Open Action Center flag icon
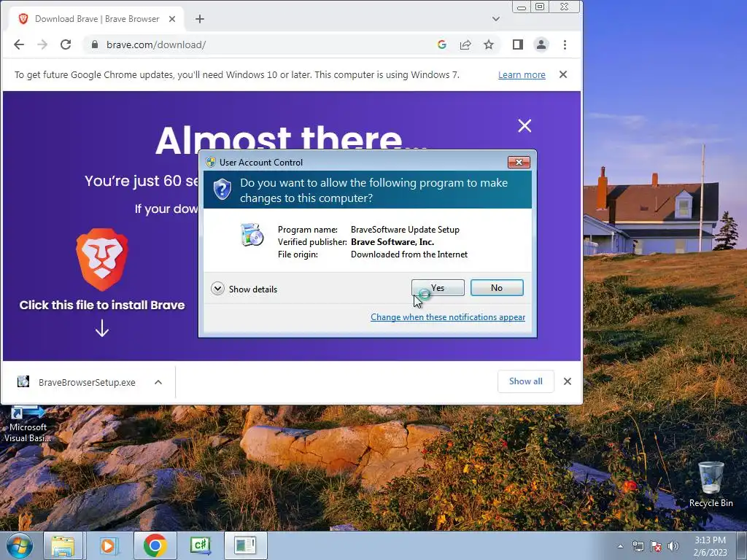The width and height of the screenshot is (747, 560). pyautogui.click(x=656, y=546)
